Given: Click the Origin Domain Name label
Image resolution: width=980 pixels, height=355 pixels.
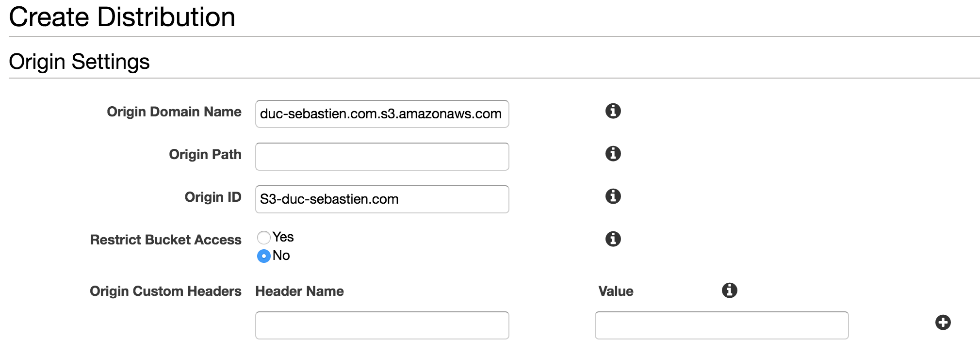Looking at the screenshot, I should 174,112.
